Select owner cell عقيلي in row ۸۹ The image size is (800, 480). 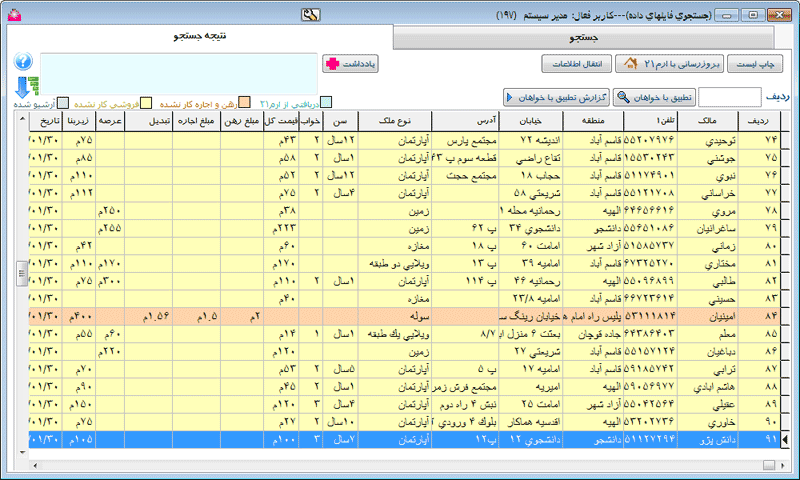[x=707, y=404]
